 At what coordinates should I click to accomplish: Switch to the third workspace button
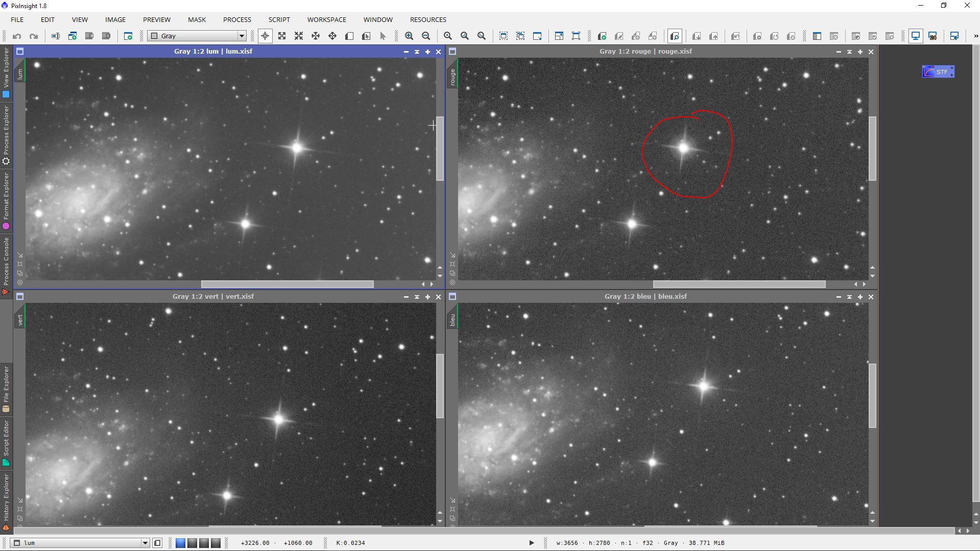[x=204, y=543]
